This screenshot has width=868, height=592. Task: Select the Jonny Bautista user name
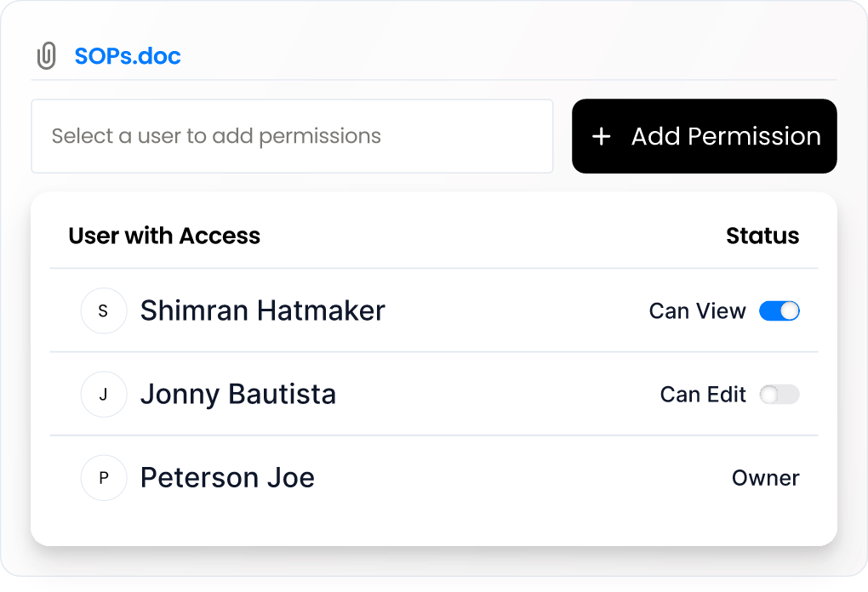tap(238, 395)
